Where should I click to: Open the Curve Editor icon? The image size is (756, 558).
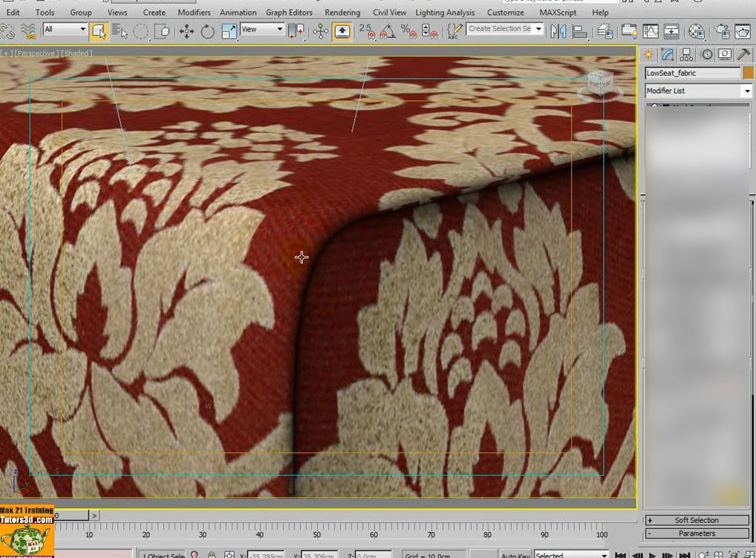(651, 32)
